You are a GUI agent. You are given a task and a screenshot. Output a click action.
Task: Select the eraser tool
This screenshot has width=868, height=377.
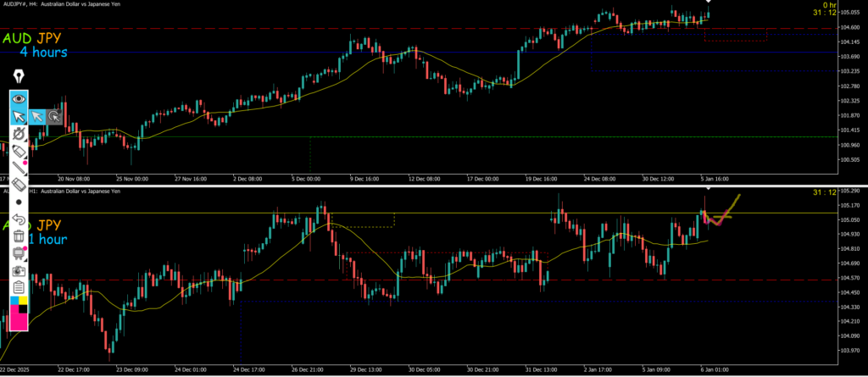point(19,185)
